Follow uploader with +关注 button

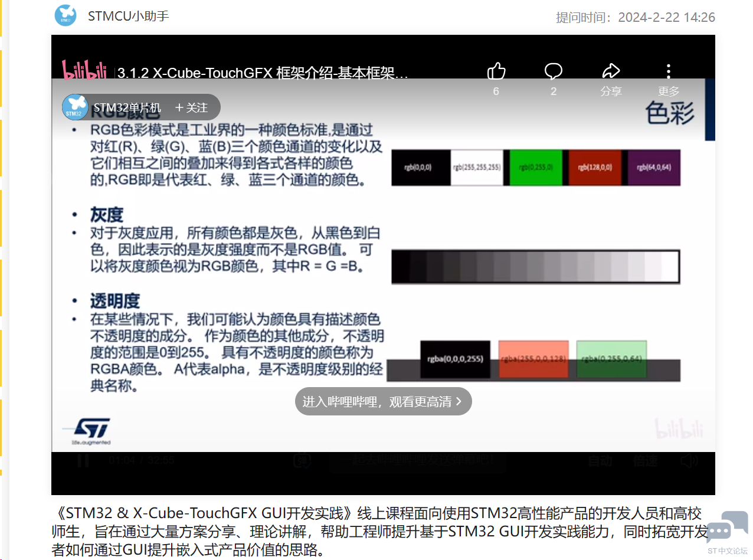coord(191,107)
